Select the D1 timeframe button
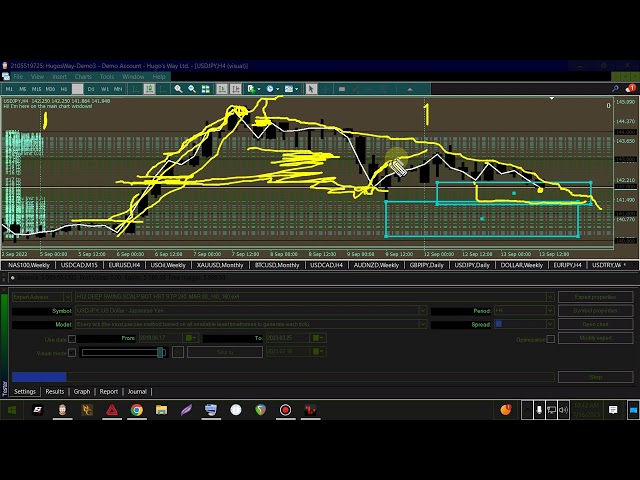Viewport: 640px width, 480px height. pos(91,89)
